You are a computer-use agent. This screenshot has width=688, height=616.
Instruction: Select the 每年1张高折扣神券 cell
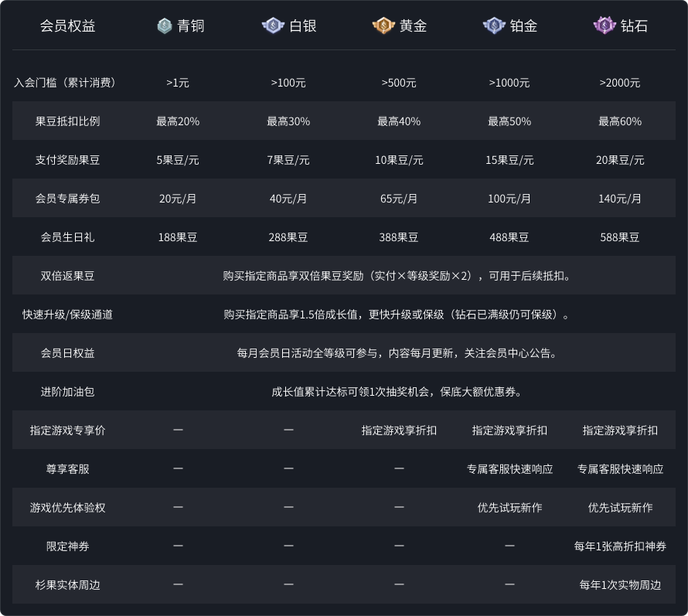620,546
